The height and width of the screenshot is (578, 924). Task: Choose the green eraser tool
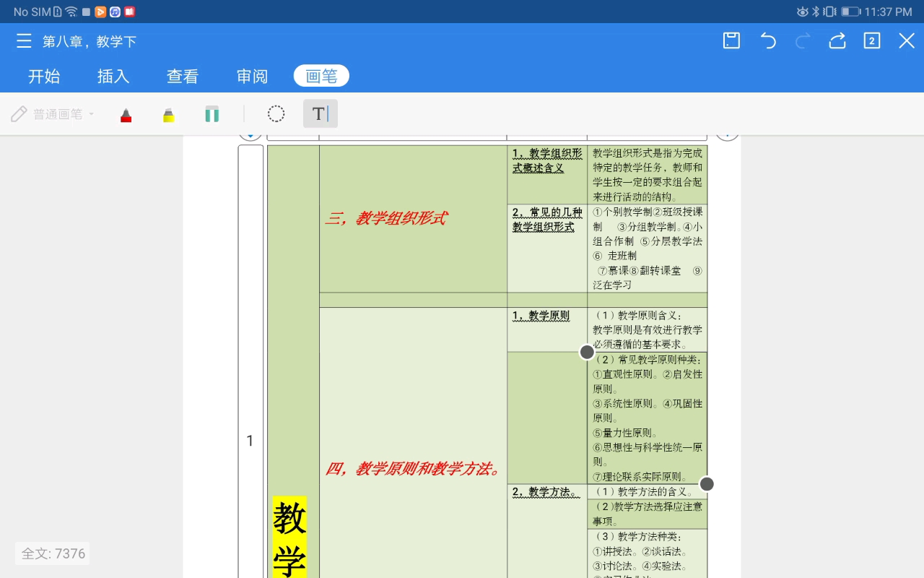click(212, 114)
